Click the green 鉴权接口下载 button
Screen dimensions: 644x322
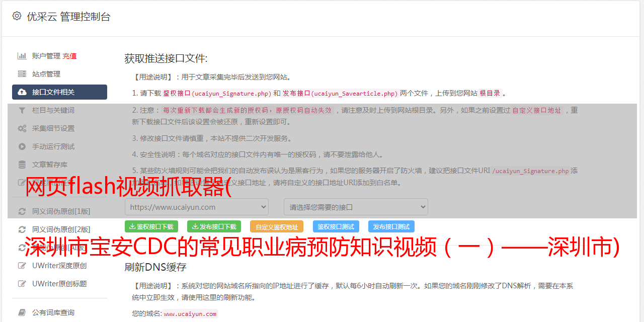[x=151, y=226]
